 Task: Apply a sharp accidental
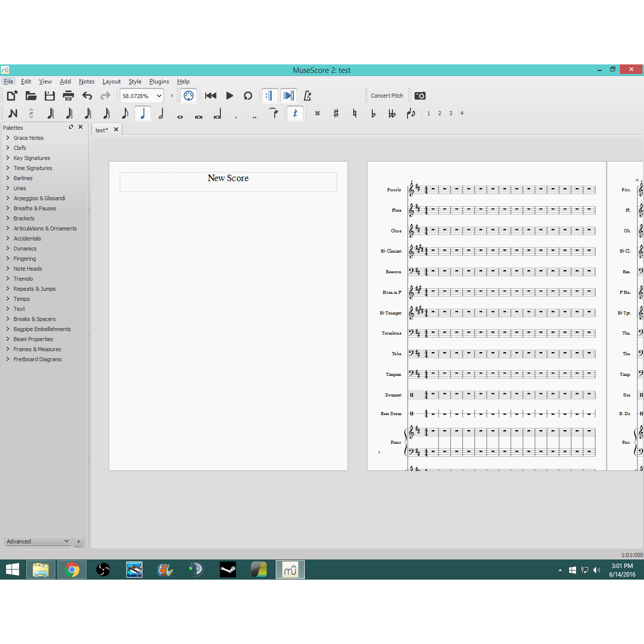[336, 113]
